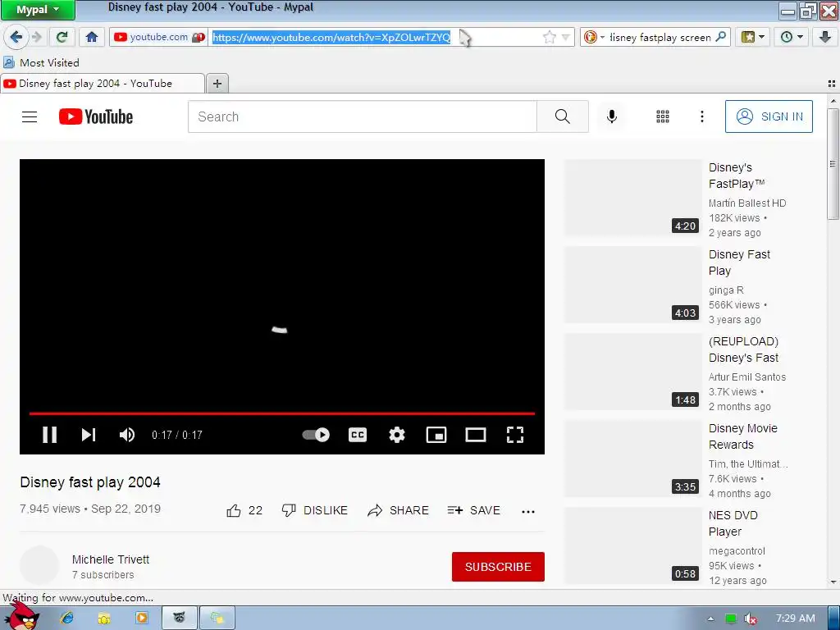Click the DISLIKE button
Screen dimensions: 840x630
[315, 510]
